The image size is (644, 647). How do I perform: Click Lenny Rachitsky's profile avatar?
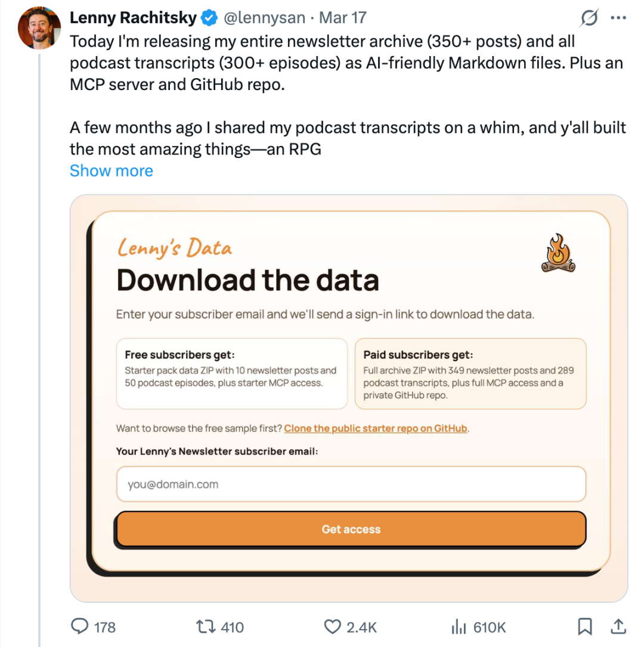pos(40,28)
